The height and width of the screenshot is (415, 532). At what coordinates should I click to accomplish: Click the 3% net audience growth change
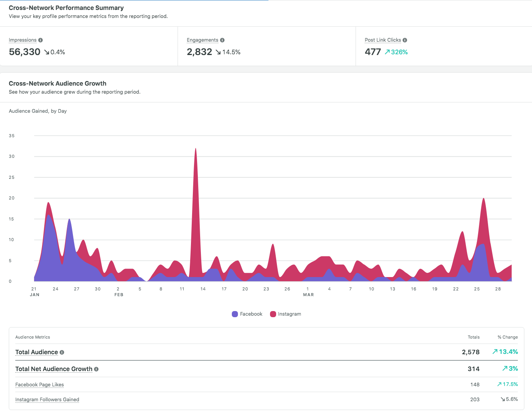point(510,369)
